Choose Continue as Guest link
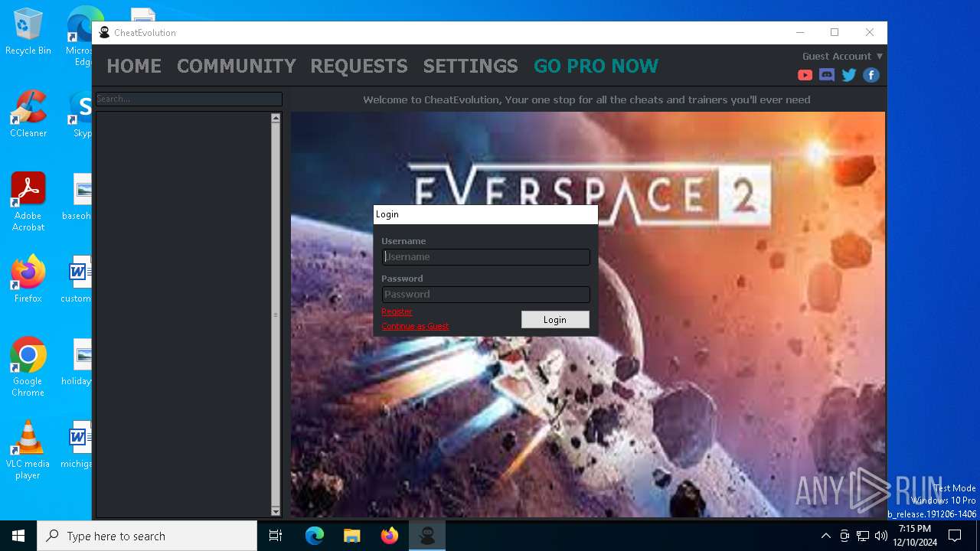Image resolution: width=980 pixels, height=551 pixels. point(415,326)
